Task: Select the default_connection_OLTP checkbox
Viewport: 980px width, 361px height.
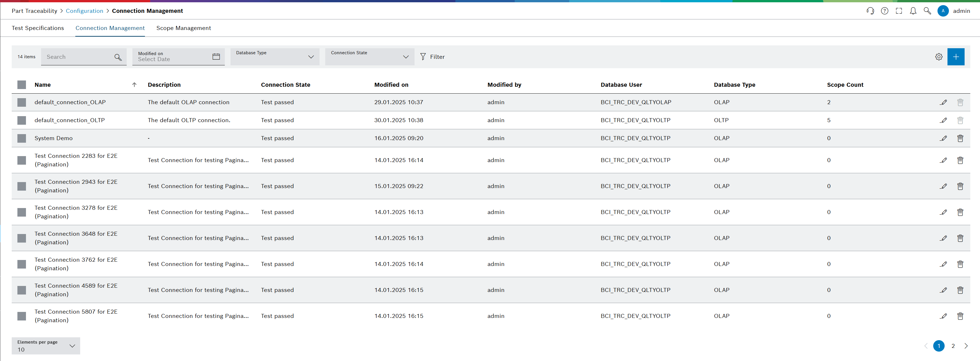Action: [22, 120]
